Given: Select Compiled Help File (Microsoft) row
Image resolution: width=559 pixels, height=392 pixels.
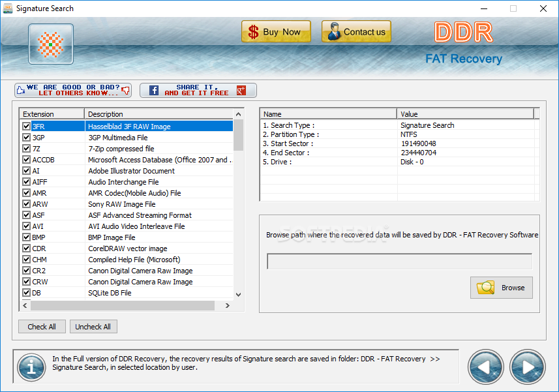Looking at the screenshot, I should 127,259.
